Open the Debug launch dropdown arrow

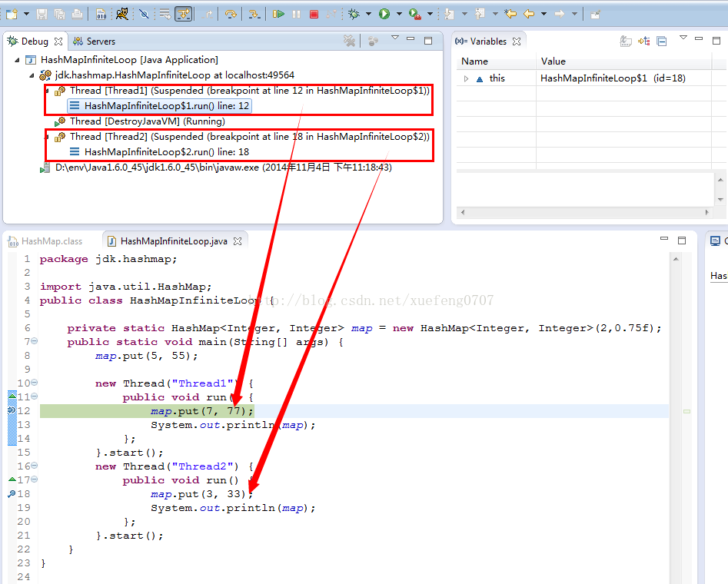click(x=369, y=14)
